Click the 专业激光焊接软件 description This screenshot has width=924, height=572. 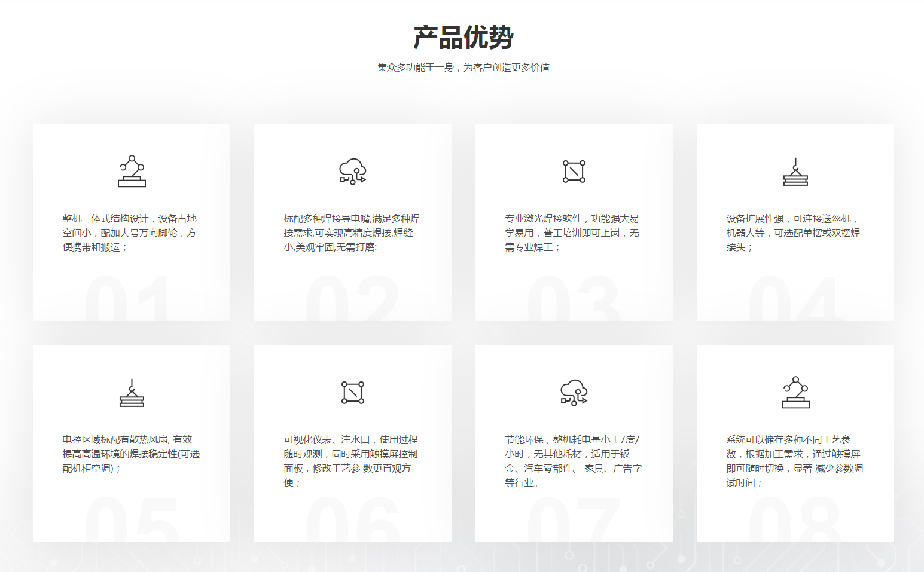pos(572,233)
